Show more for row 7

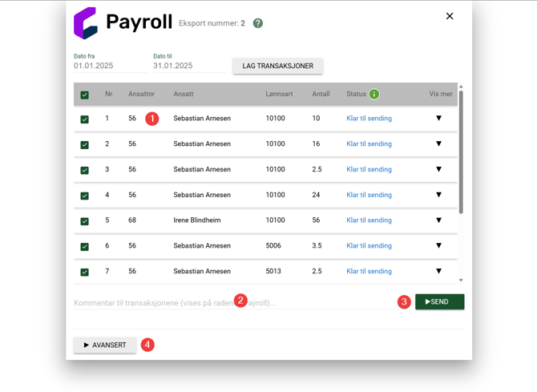coord(438,271)
